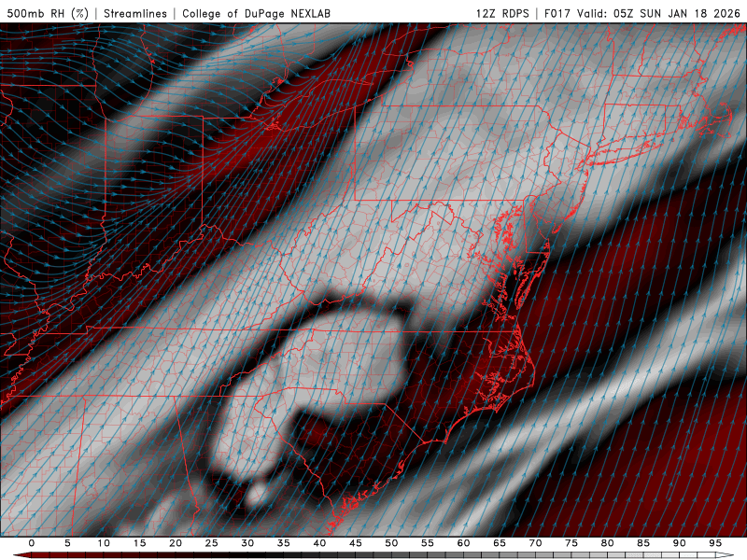This screenshot has width=747, height=560.
Task: Click the colorbar label "35"
Action: [x=284, y=543]
